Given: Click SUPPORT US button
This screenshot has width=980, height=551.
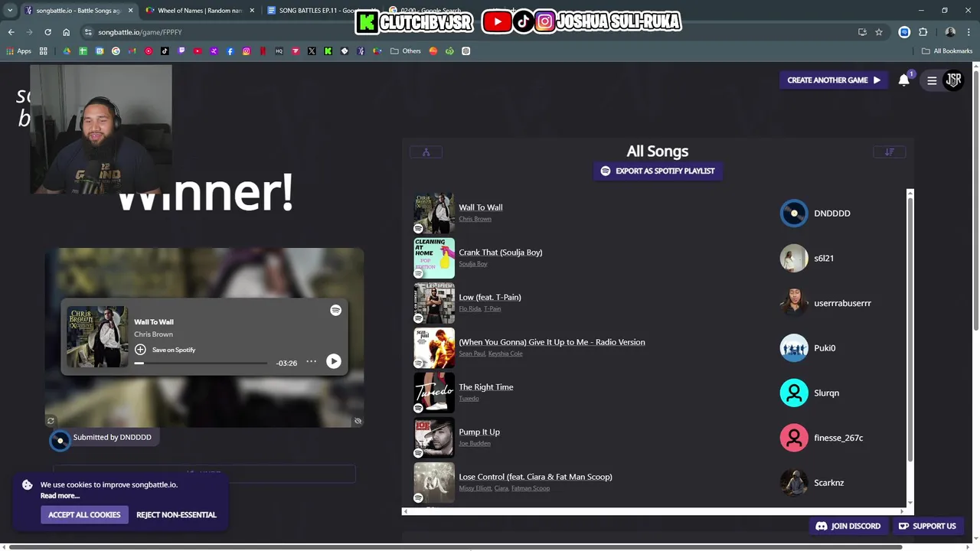Looking at the screenshot, I should [927, 527].
